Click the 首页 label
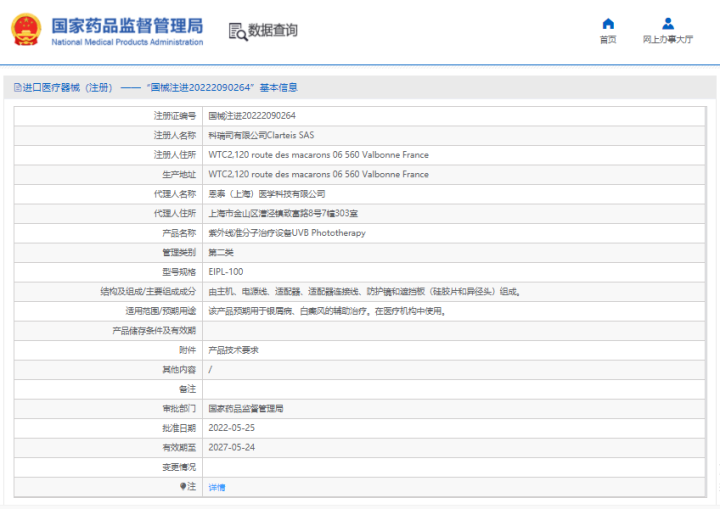The width and height of the screenshot is (720, 509). 608,40
